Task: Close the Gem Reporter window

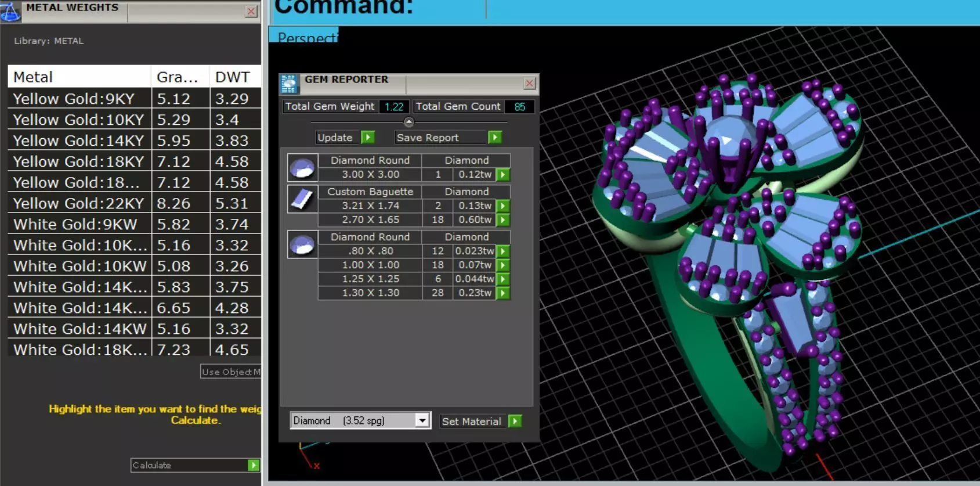Action: 529,83
